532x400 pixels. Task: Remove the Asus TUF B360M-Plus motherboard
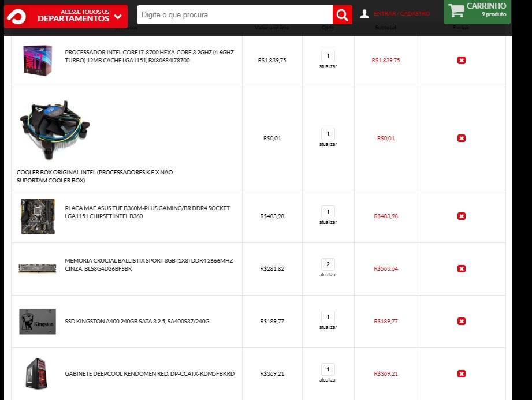tap(462, 216)
